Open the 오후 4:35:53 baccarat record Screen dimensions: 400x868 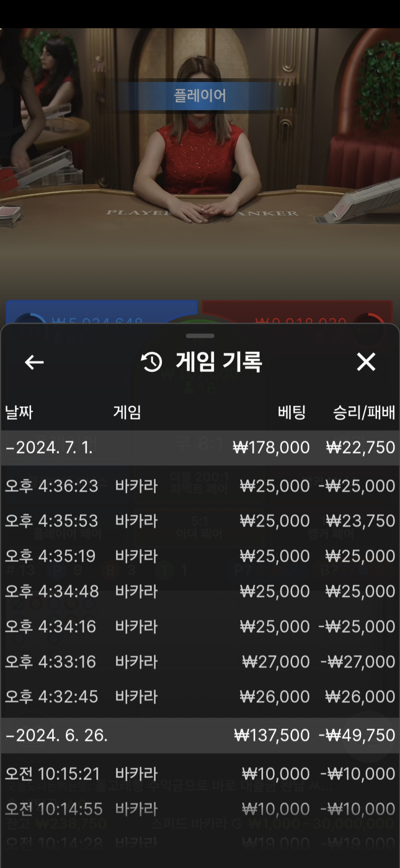point(200,521)
